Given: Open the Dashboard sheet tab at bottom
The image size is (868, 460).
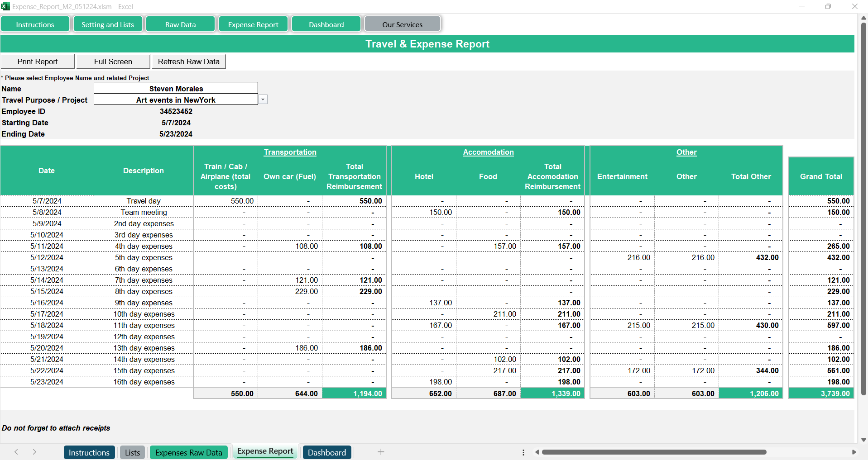Looking at the screenshot, I should click(326, 452).
